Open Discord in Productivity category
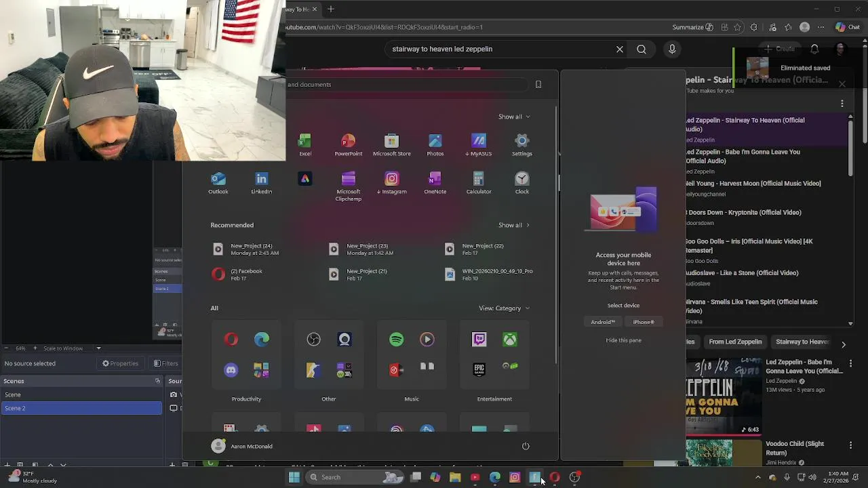868x488 pixels. [231, 369]
